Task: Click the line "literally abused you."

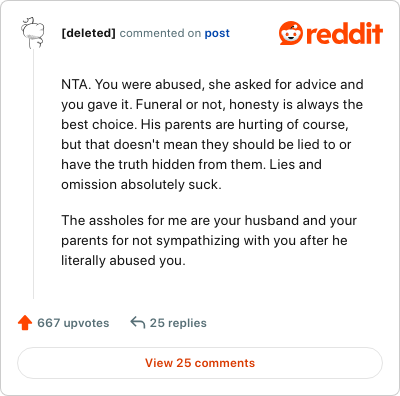Action: coord(123,260)
